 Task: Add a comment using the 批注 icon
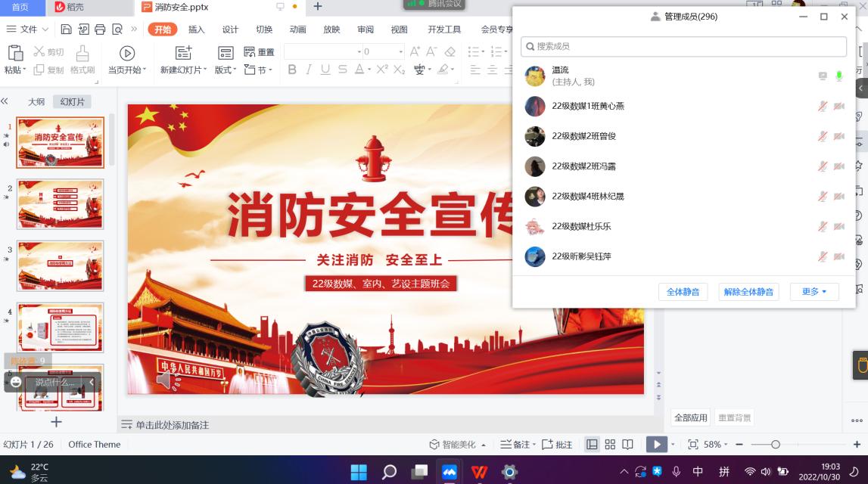pos(559,445)
